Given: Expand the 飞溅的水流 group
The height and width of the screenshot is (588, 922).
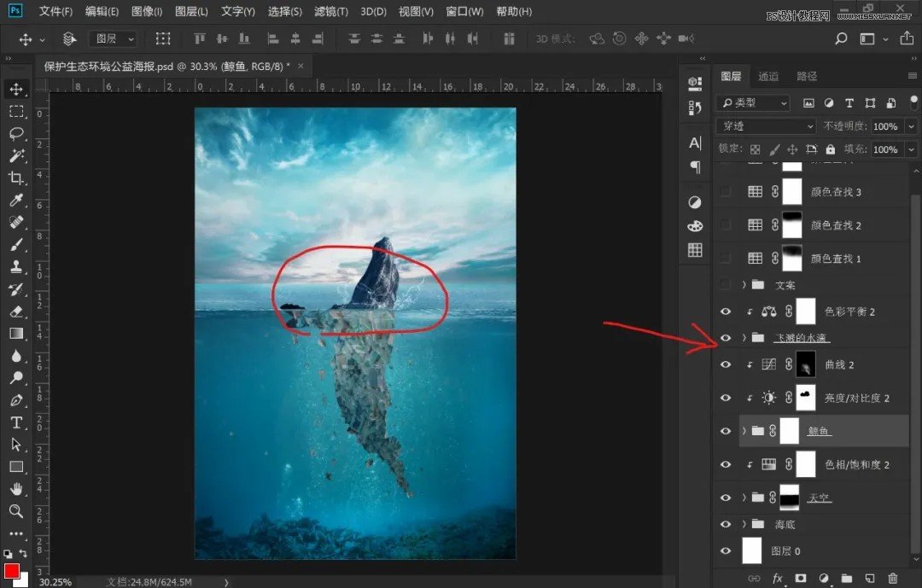Looking at the screenshot, I should [x=745, y=337].
